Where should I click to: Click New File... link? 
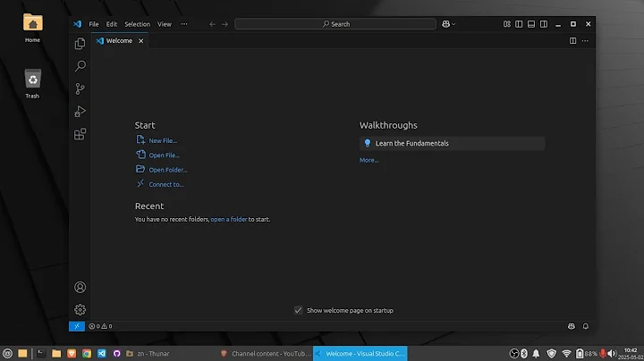tap(163, 140)
